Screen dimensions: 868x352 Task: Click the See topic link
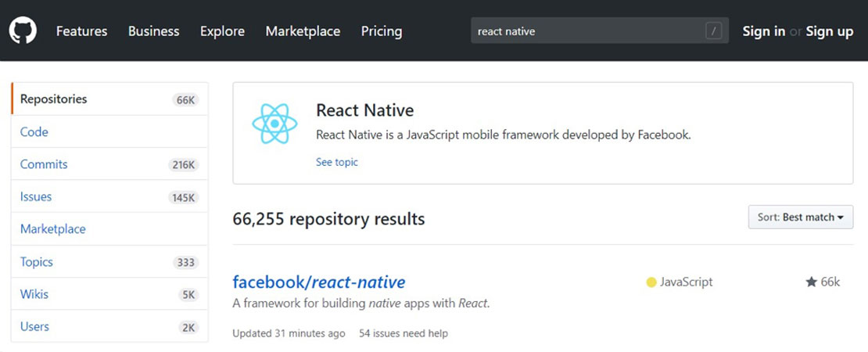336,162
